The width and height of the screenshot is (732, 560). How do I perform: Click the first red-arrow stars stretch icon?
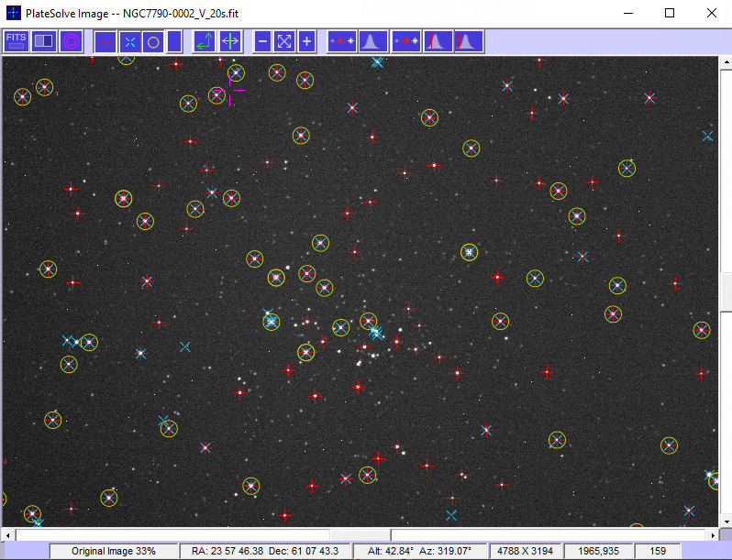tap(341, 41)
